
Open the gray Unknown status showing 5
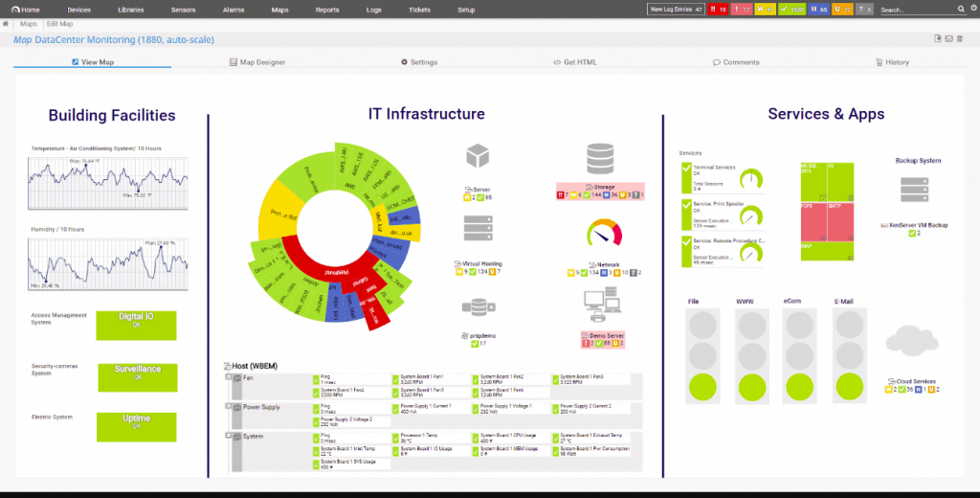(x=864, y=10)
